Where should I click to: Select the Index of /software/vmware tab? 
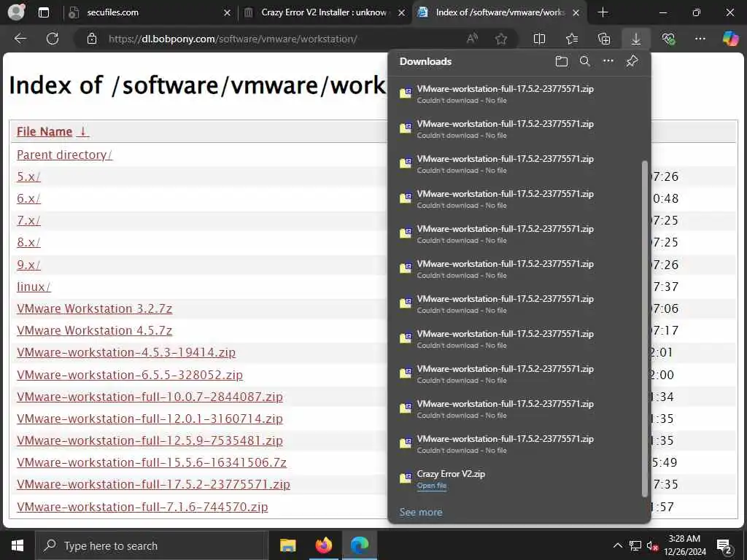pos(500,12)
